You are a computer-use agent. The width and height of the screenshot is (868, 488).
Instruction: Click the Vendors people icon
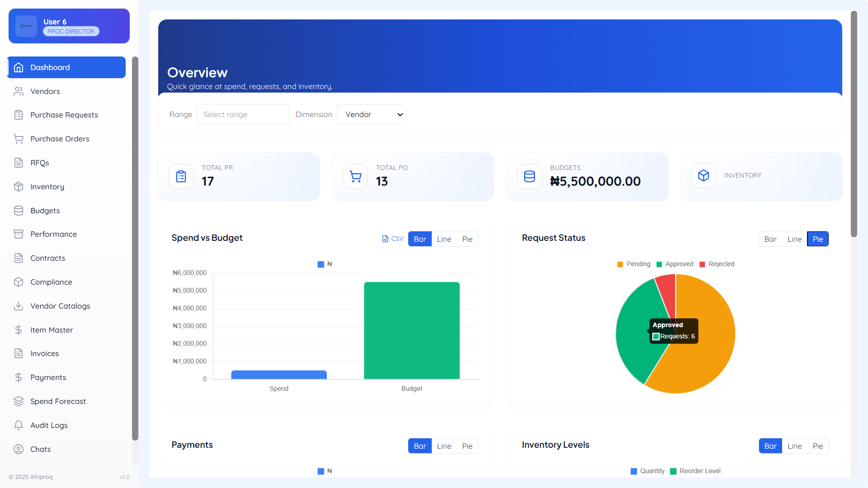(x=19, y=91)
